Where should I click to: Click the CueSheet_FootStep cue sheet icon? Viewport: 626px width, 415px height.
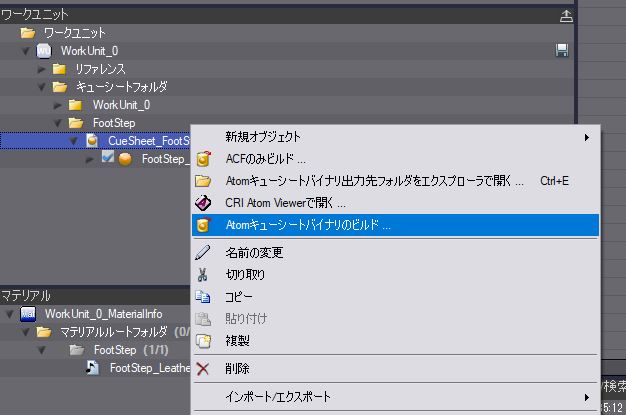click(x=92, y=141)
